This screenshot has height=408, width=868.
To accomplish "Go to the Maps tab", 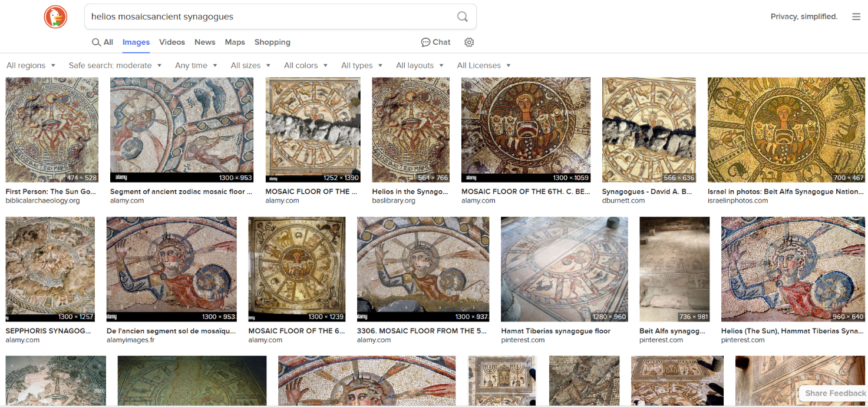I will coord(235,42).
